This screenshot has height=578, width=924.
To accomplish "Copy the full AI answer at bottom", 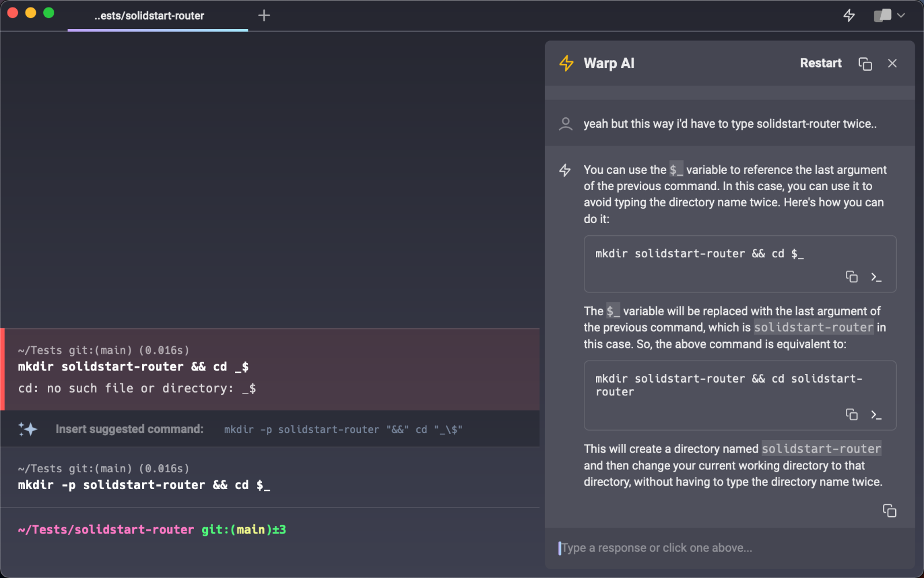I will pos(889,510).
